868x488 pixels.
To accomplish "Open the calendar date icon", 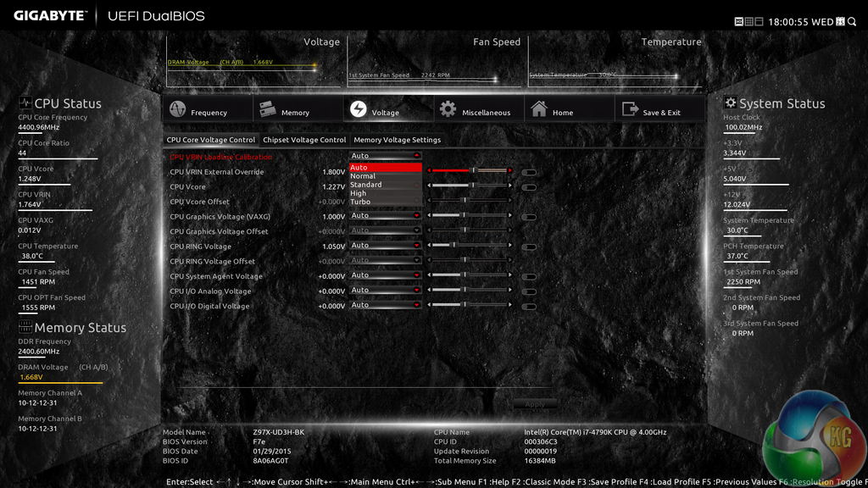I will pyautogui.click(x=840, y=21).
